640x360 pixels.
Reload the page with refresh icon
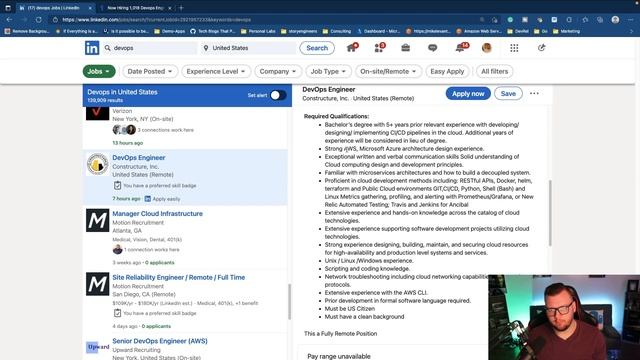(38, 20)
